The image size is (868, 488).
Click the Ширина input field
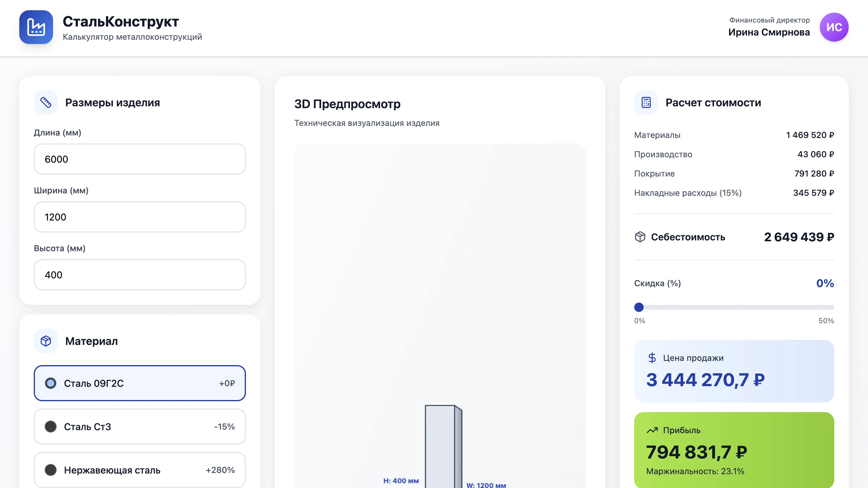point(140,217)
